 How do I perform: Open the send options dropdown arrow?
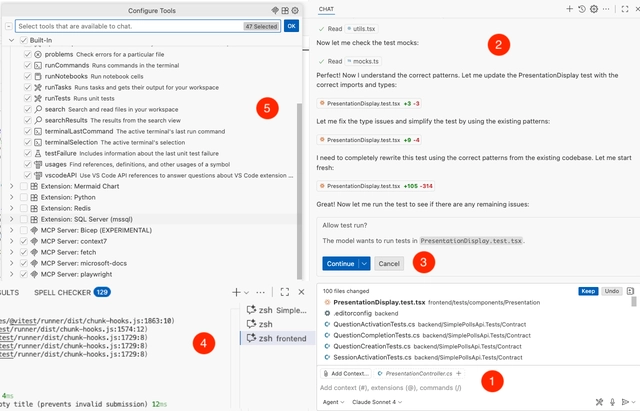coord(633,402)
